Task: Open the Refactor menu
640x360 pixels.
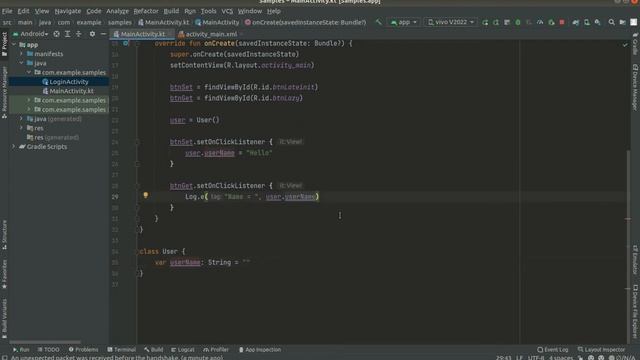Action: 146,11
